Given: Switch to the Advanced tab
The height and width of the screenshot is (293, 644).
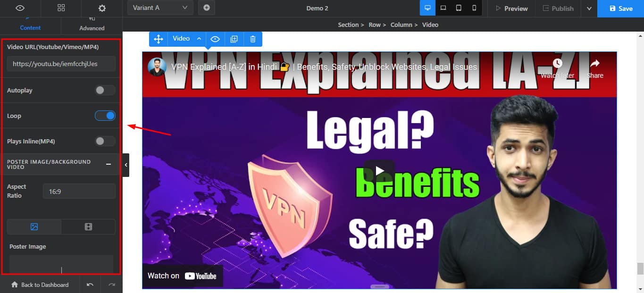Looking at the screenshot, I should 92,25.
